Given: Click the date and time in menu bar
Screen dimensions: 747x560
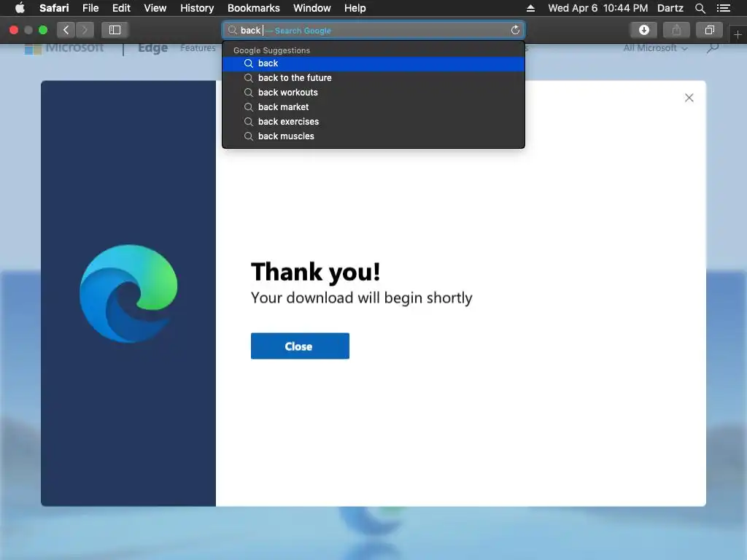Looking at the screenshot, I should pos(597,8).
